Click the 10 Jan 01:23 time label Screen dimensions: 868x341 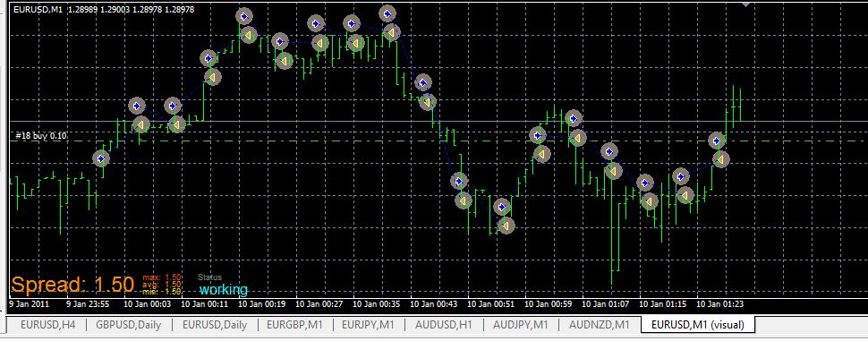point(719,304)
